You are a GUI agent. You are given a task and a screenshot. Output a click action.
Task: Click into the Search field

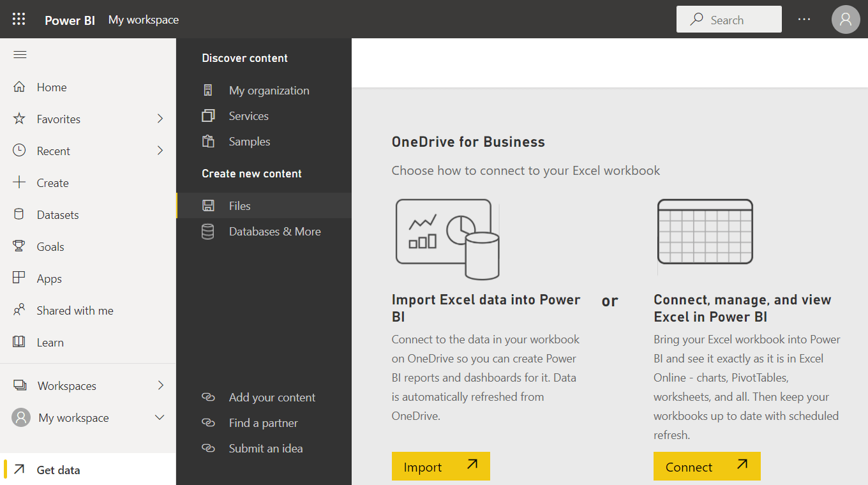coord(729,19)
